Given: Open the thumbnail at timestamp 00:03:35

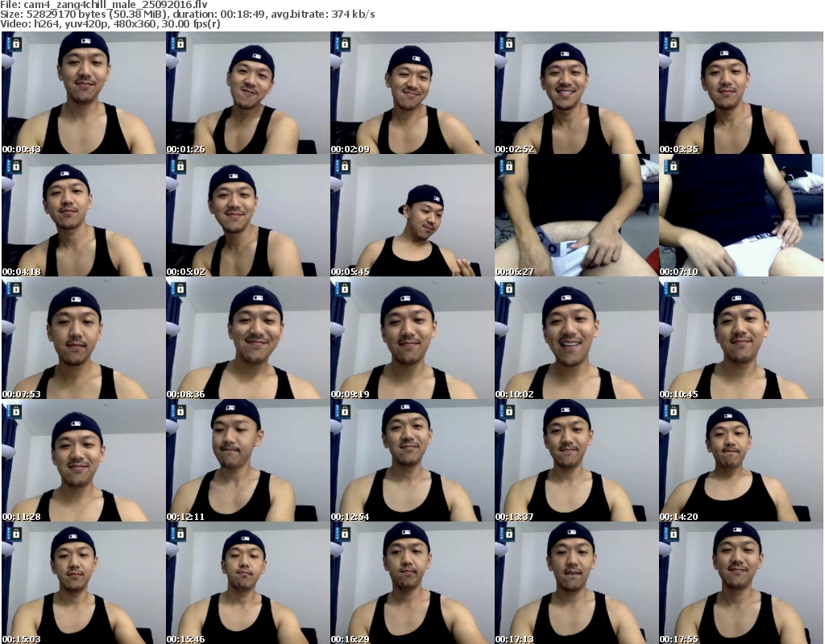Looking at the screenshot, I should [x=740, y=93].
